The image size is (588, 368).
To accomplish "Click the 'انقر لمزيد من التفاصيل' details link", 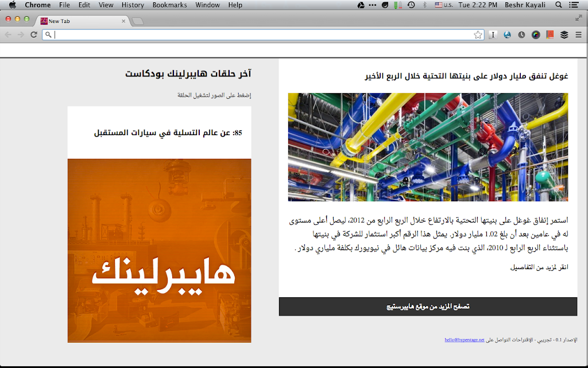I will [539, 267].
